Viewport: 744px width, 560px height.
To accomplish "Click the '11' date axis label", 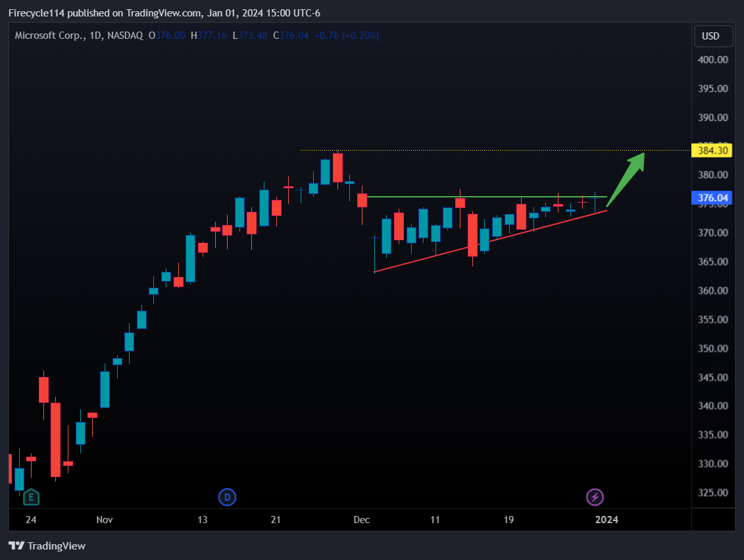I will tap(435, 520).
